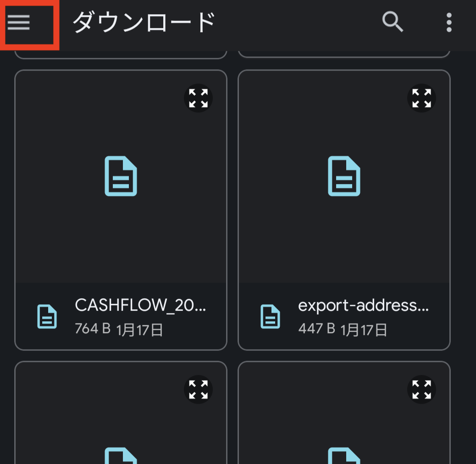
Task: Click 1月17日 date under CASHFLOW_20...
Action: (x=140, y=330)
